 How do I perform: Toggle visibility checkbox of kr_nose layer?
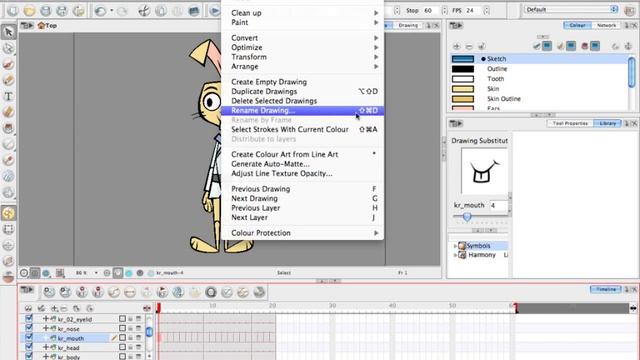[x=29, y=328]
